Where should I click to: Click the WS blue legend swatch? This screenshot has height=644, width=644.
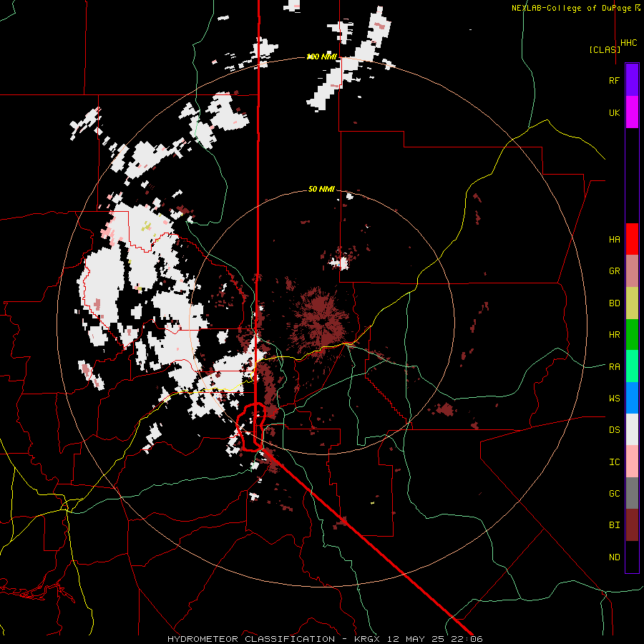[632, 398]
